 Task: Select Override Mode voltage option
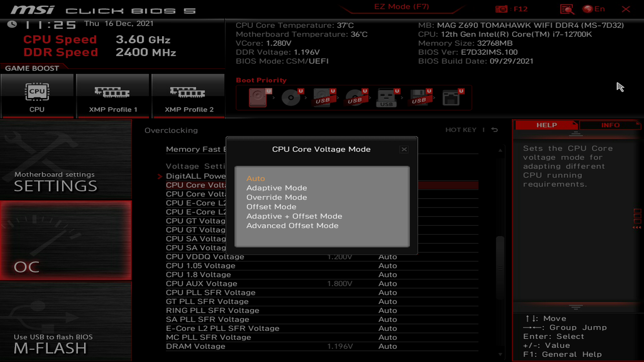(276, 197)
